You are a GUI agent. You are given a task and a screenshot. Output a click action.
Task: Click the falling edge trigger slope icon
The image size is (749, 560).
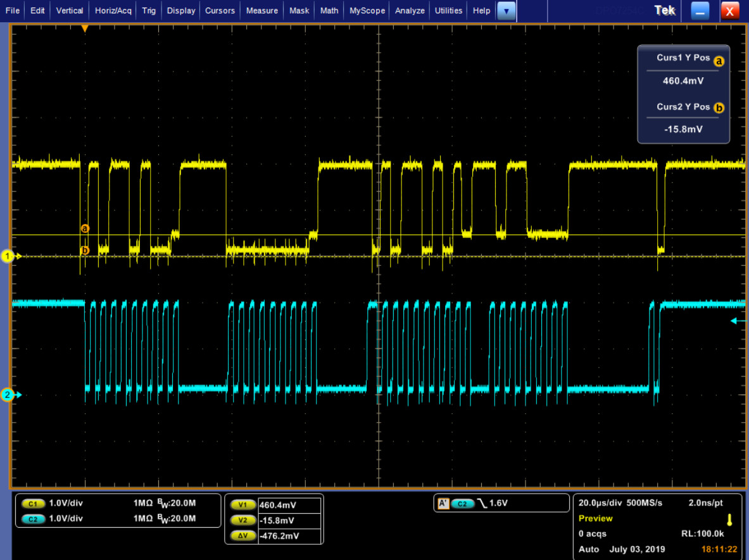click(x=481, y=503)
